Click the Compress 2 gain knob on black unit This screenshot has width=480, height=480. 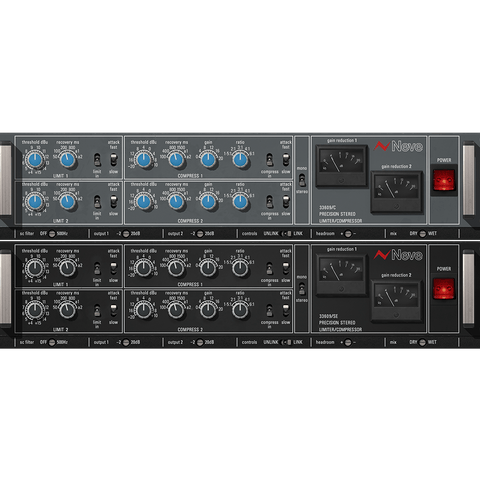coord(208,310)
